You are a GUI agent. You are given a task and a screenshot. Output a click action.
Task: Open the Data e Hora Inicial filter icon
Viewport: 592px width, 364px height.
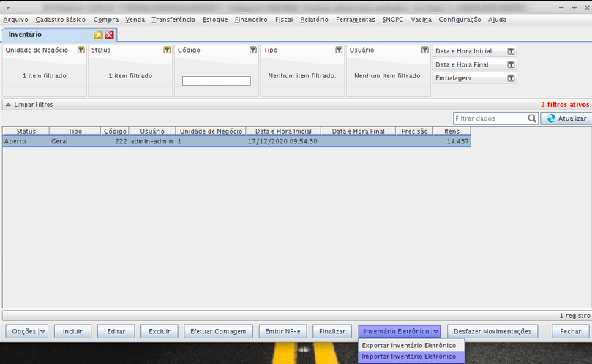[x=512, y=51]
